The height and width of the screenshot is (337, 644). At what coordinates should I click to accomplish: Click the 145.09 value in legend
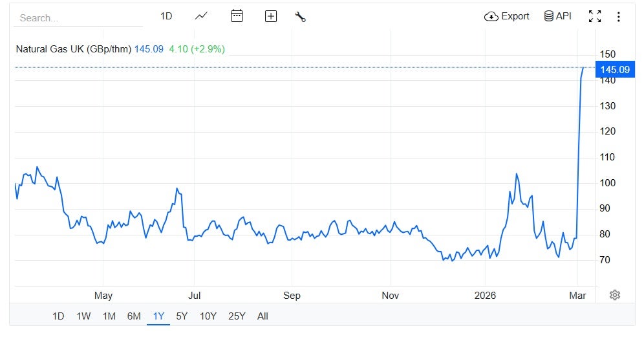point(149,49)
